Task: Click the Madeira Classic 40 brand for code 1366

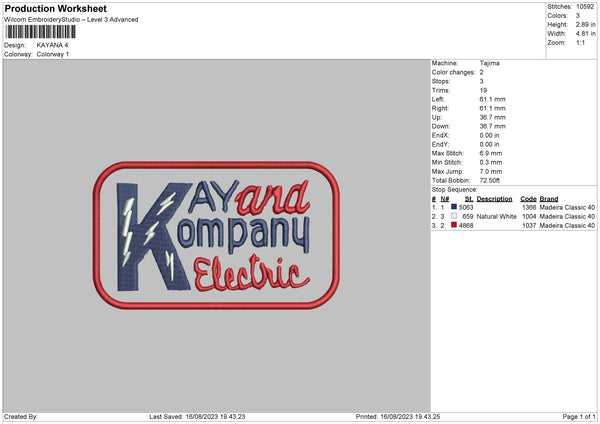Action: 567,207
